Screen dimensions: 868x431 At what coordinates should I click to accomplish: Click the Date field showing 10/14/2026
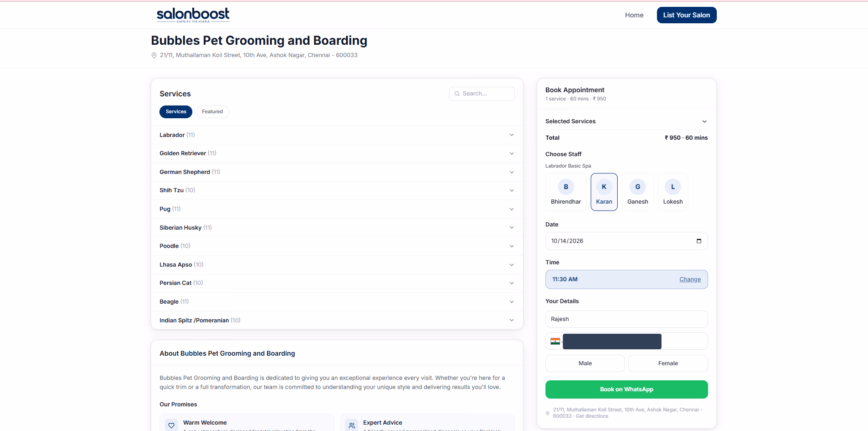tap(626, 241)
